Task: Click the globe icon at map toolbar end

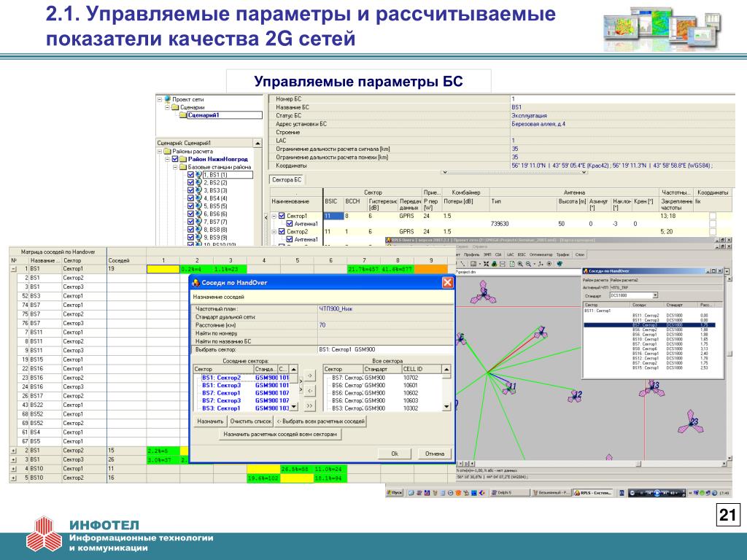Action: pyautogui.click(x=560, y=264)
